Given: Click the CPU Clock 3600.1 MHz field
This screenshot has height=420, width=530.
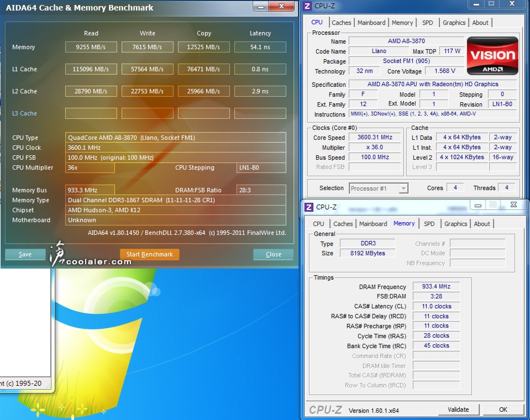Looking at the screenshot, I should (x=175, y=148).
